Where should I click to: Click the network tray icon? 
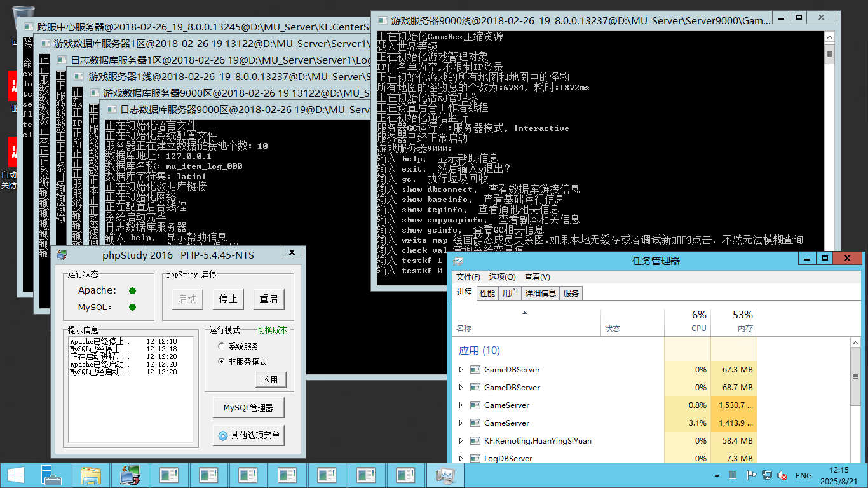(x=767, y=475)
